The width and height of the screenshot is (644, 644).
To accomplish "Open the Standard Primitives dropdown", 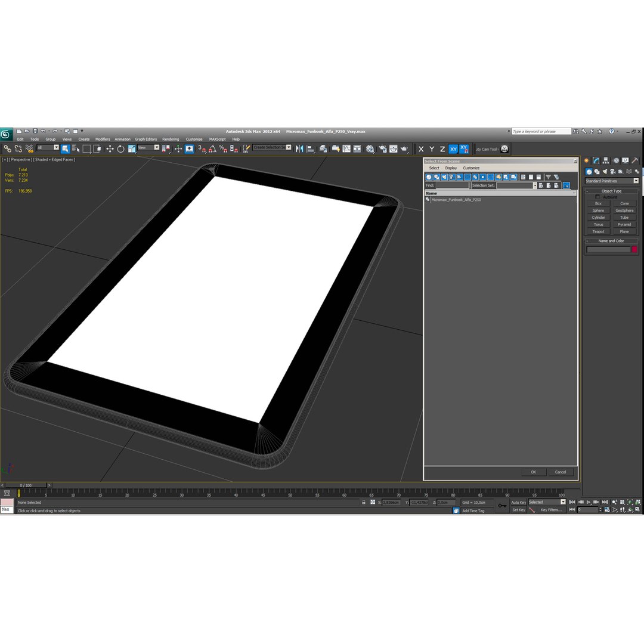I will coord(612,181).
